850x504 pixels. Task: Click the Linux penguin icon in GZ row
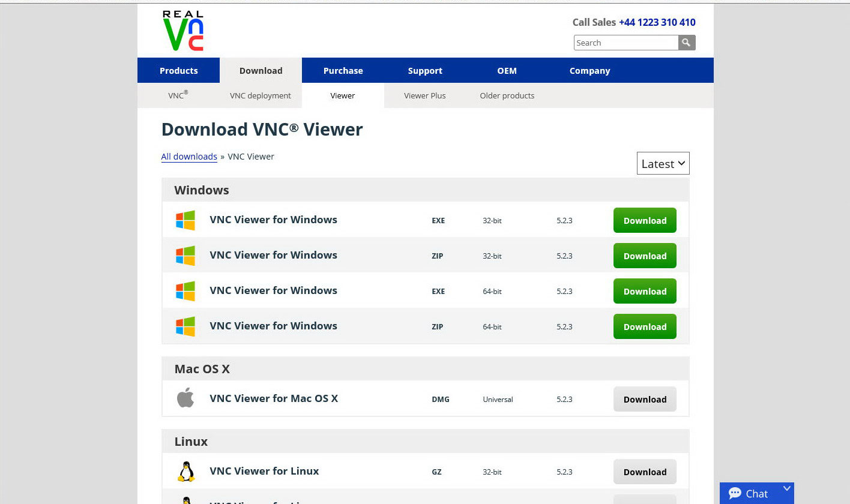186,472
